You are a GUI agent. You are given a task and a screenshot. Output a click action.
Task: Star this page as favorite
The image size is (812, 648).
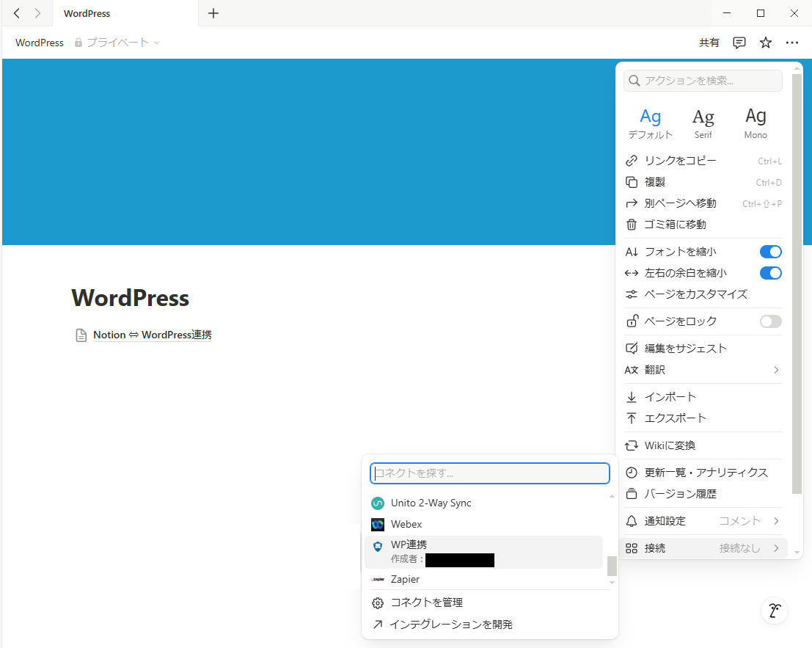coord(766,43)
